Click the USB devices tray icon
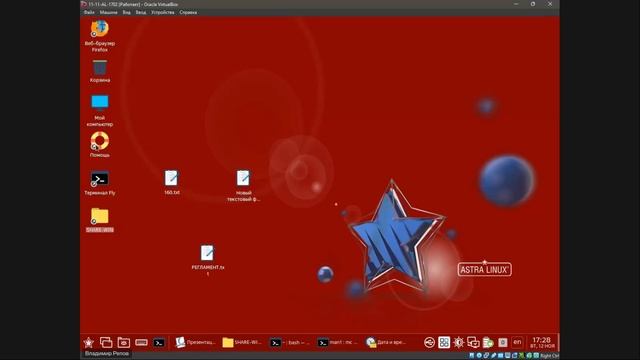 click(x=429, y=342)
